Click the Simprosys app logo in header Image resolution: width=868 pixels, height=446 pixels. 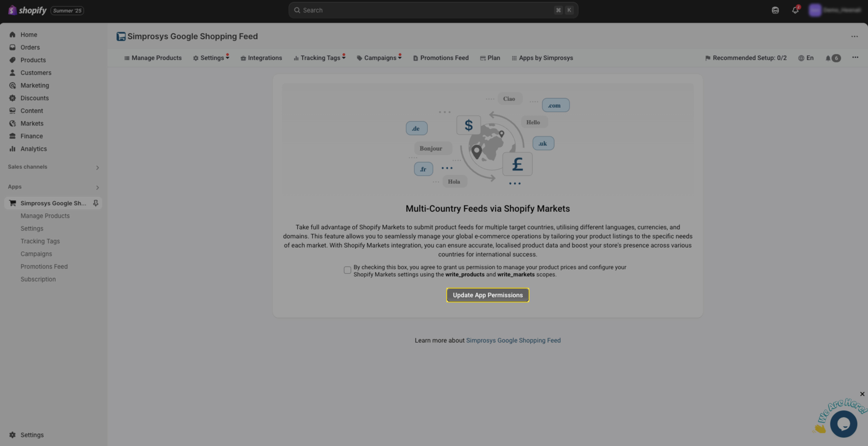coord(121,36)
